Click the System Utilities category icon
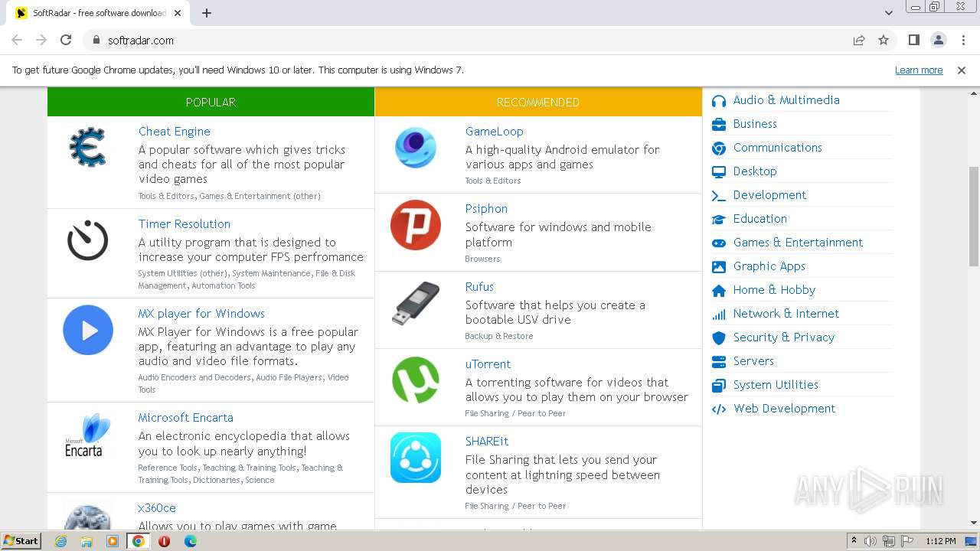This screenshot has width=980, height=551. pos(718,385)
